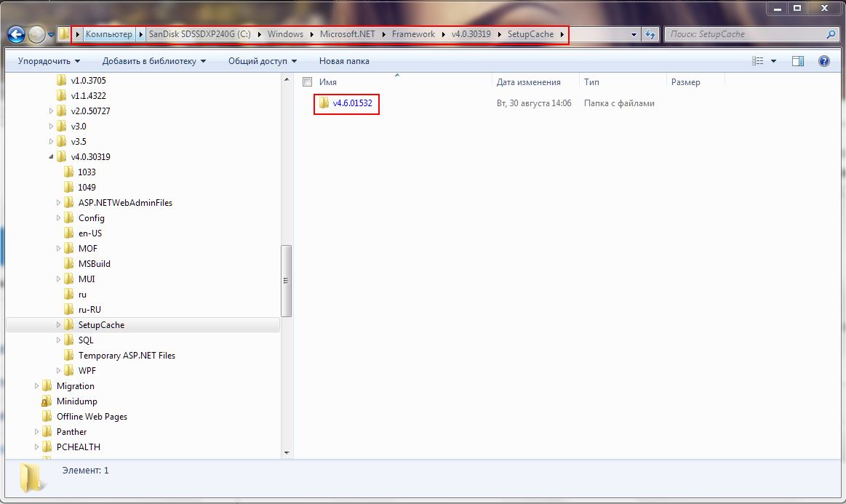Expand the WPF tree node
846x504 pixels.
tap(58, 371)
